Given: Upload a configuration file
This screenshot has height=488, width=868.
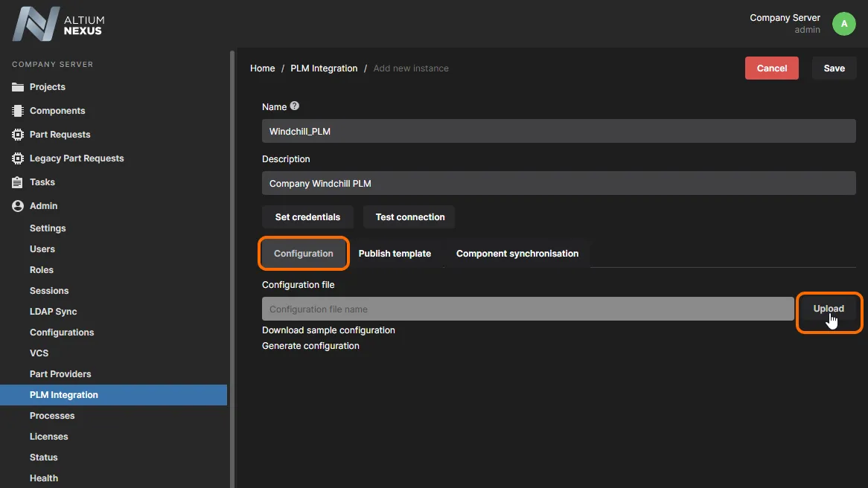Looking at the screenshot, I should point(829,309).
